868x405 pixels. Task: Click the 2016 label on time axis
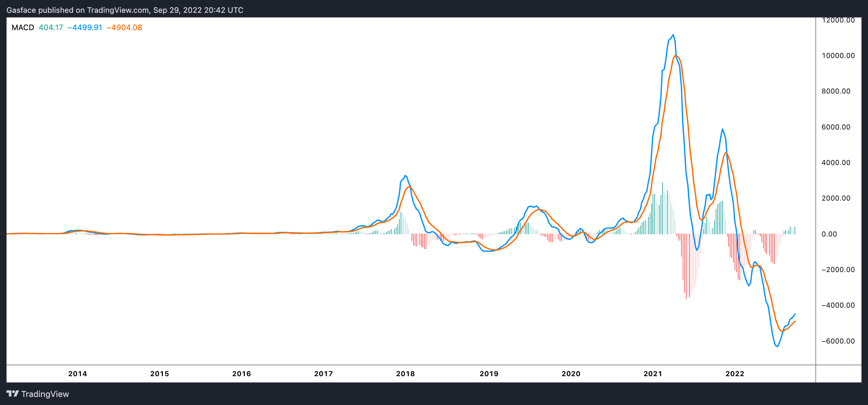point(242,374)
